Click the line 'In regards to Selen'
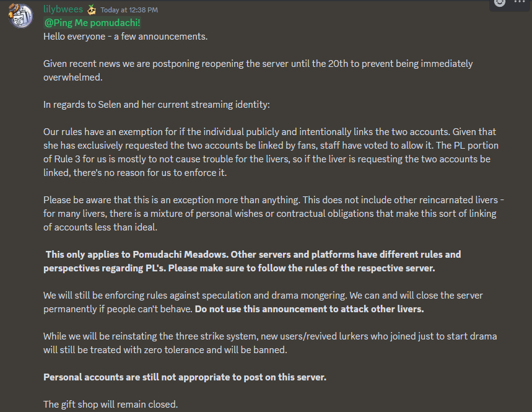Image resolution: width=532 pixels, height=412 pixels. click(157, 105)
